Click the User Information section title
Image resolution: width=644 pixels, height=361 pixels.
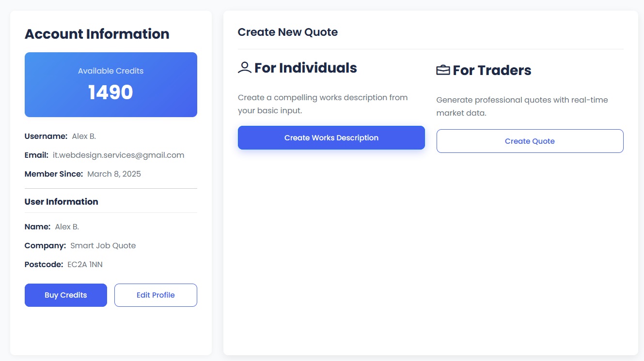pos(62,202)
